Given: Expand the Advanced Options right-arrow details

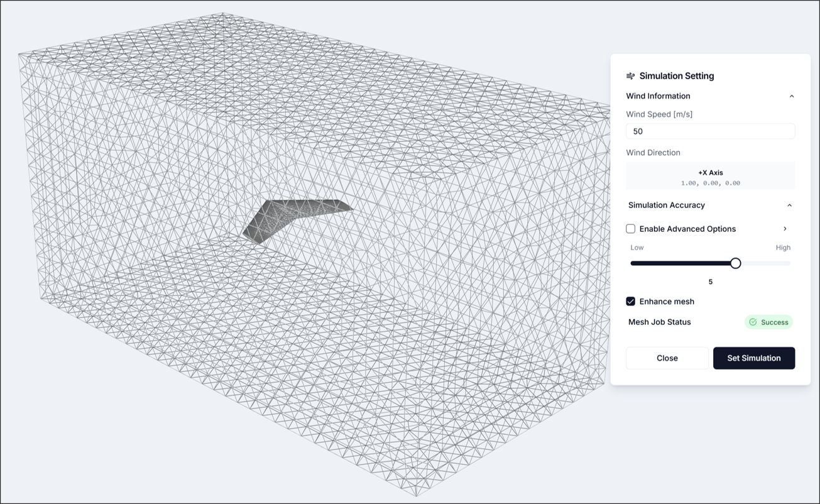Looking at the screenshot, I should pyautogui.click(x=785, y=229).
